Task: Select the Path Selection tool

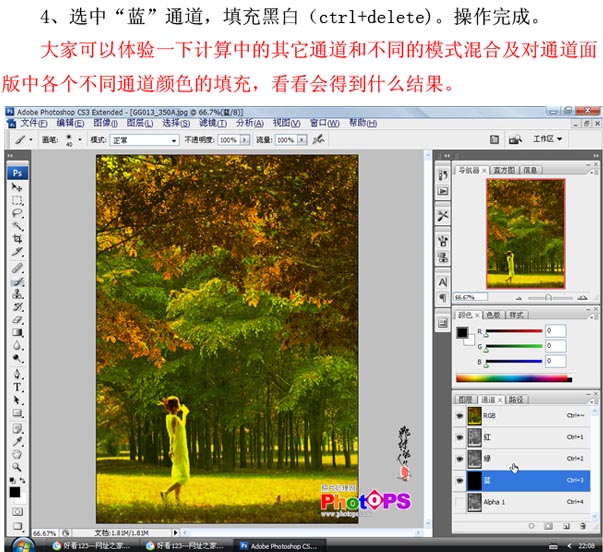Action: pos(17,400)
